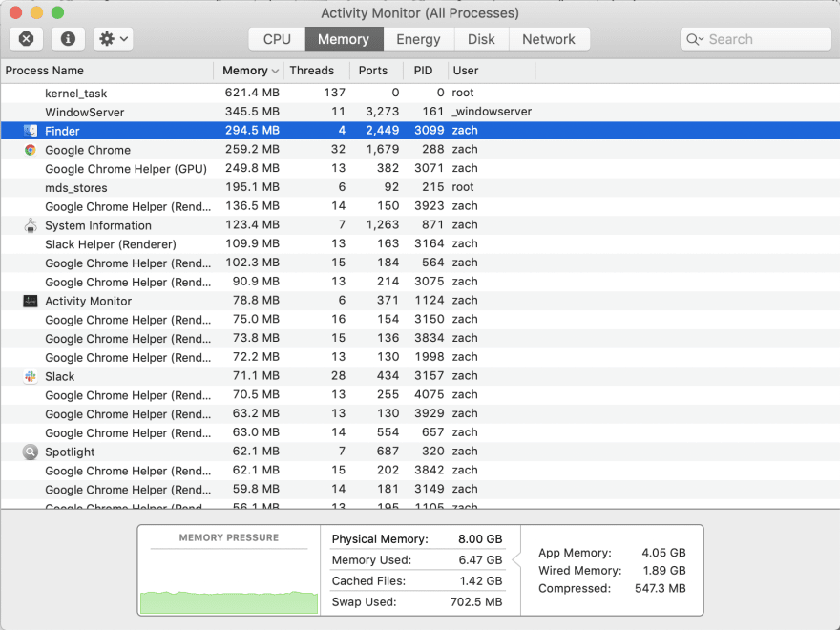
Task: Click the Finder PID 3099 cell
Action: [430, 130]
